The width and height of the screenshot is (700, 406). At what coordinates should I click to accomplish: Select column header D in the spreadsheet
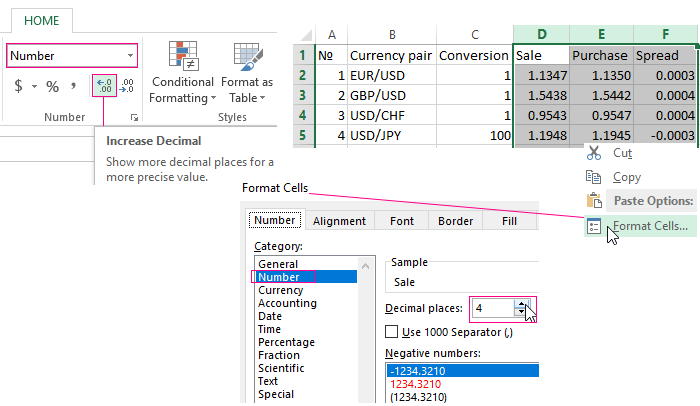point(540,33)
